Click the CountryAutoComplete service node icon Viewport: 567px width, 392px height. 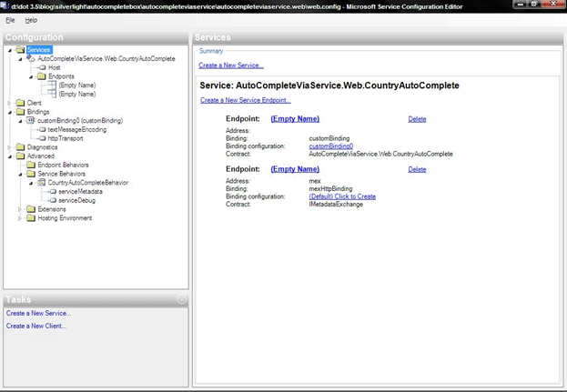coord(31,58)
